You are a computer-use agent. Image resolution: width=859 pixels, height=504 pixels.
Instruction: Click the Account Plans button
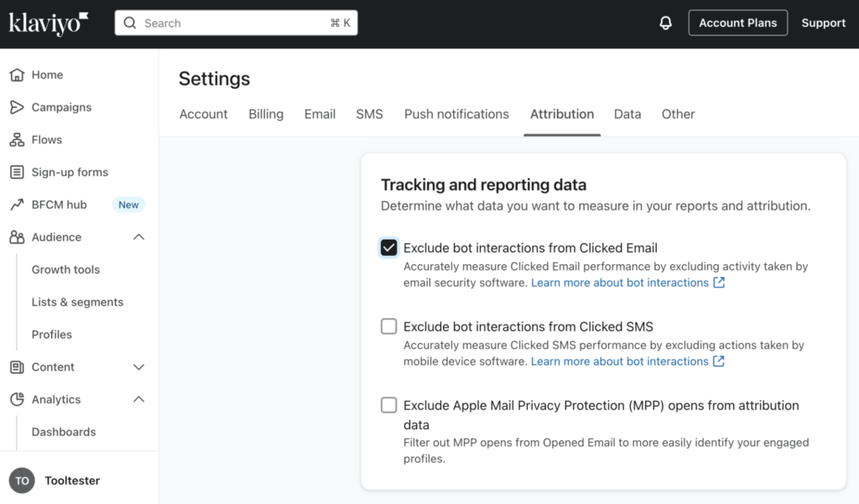737,23
